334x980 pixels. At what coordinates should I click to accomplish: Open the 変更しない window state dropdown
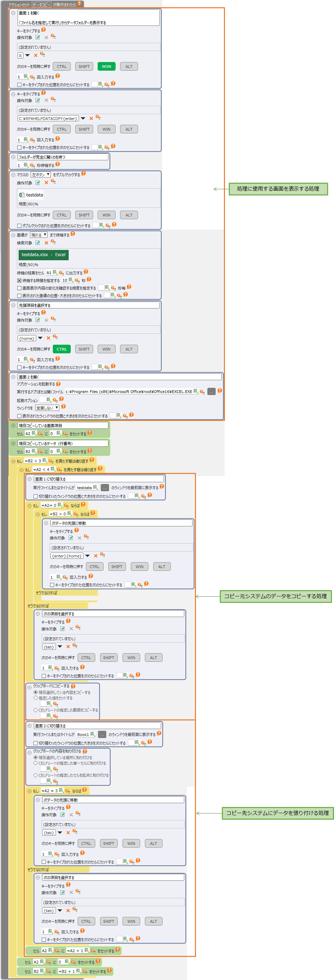[x=47, y=408]
